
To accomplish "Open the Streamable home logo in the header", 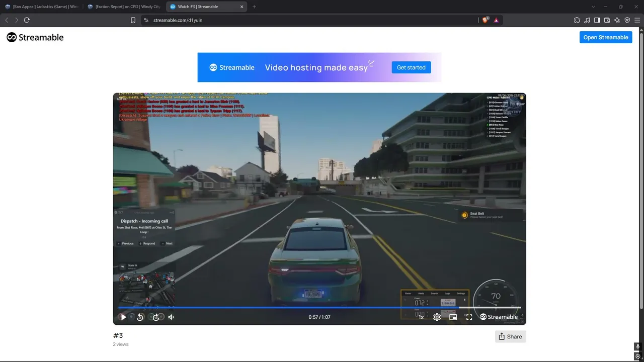I will 35,37.
